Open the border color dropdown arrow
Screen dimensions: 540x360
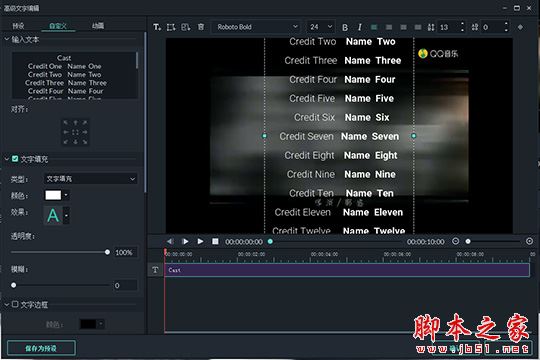[101, 324]
